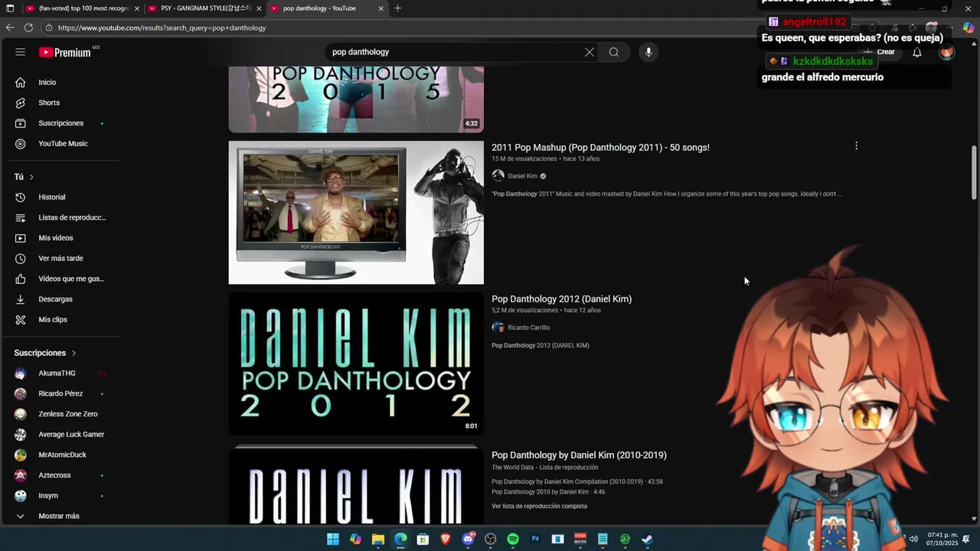Open Historial in the sidebar
The width and height of the screenshot is (980, 551).
tap(52, 197)
